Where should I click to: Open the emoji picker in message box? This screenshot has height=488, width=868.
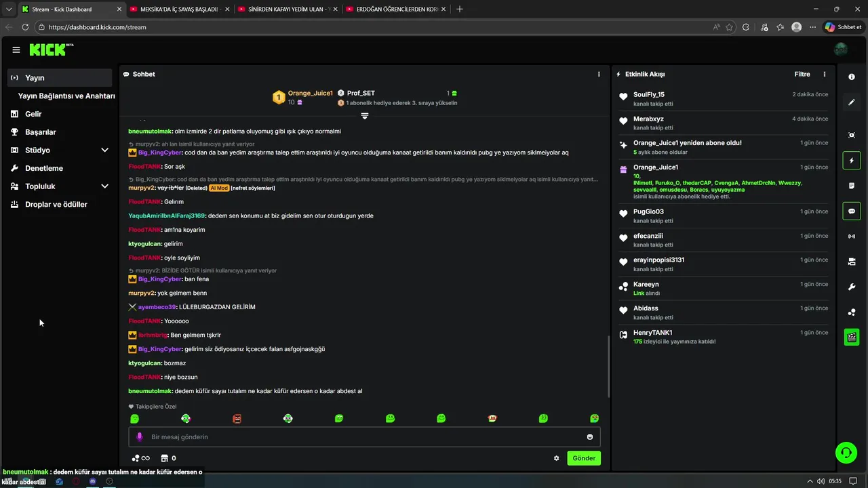590,437
